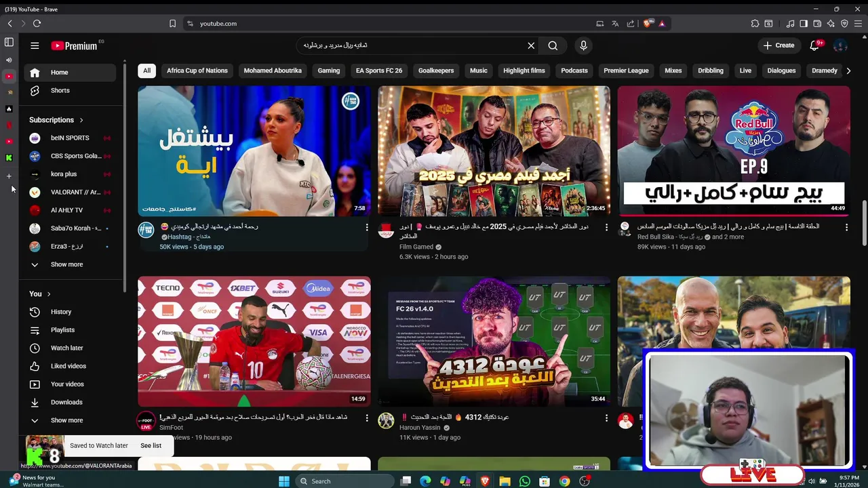
Task: Open History in the sidebar
Action: tap(71, 312)
